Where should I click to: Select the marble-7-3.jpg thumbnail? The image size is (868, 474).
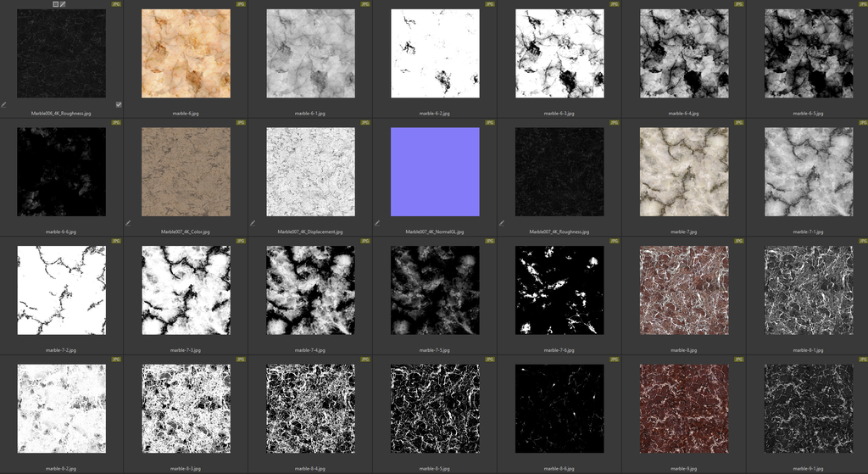186,290
